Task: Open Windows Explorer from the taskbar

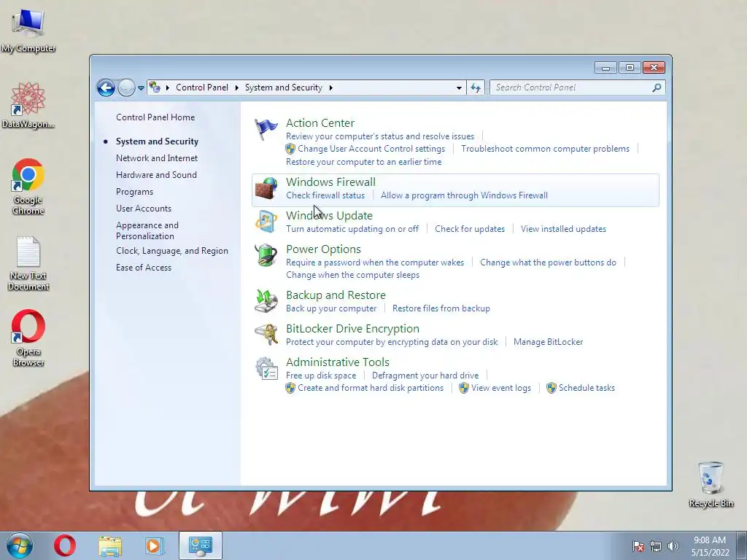Action: [x=110, y=545]
